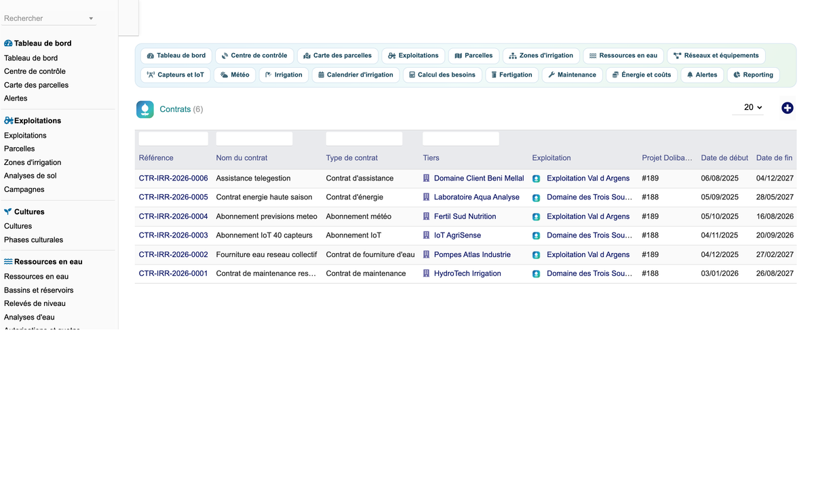The image size is (814, 504).
Task: Open Phases culturales in sidebar
Action: (33, 239)
